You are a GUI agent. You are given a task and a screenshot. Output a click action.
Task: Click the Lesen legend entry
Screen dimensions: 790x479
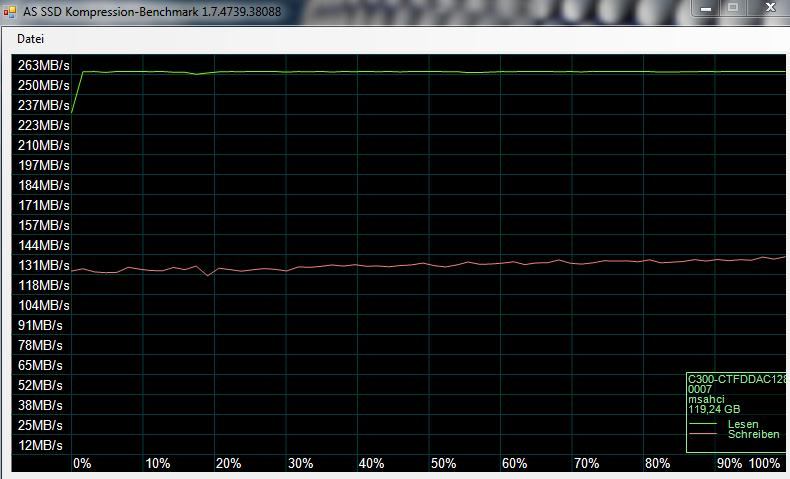click(x=743, y=424)
